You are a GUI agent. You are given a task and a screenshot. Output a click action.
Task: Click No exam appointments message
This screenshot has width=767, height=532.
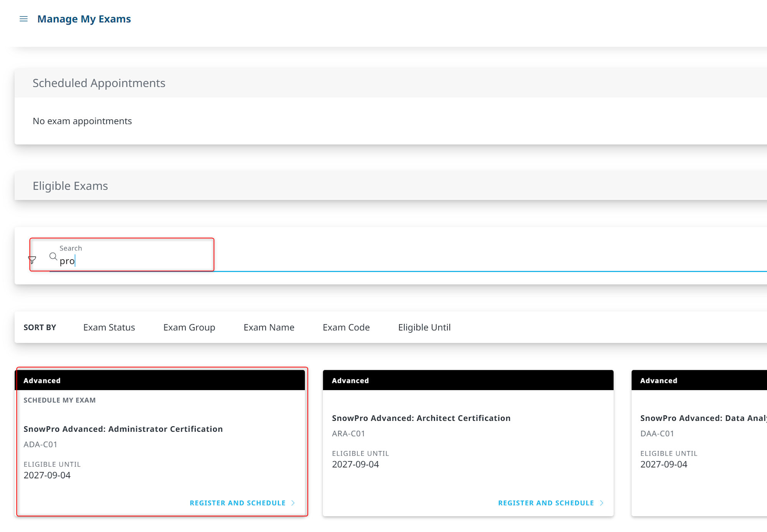(x=82, y=121)
